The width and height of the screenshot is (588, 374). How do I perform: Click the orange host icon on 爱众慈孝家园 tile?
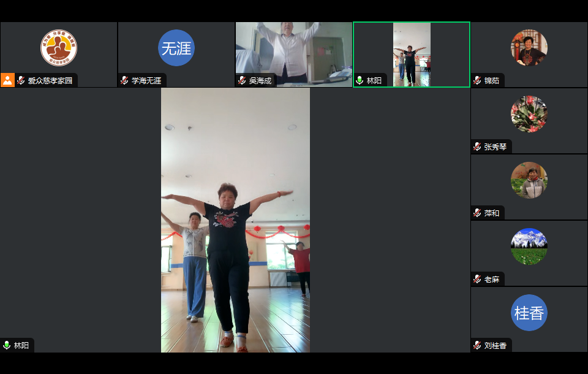[x=7, y=80]
